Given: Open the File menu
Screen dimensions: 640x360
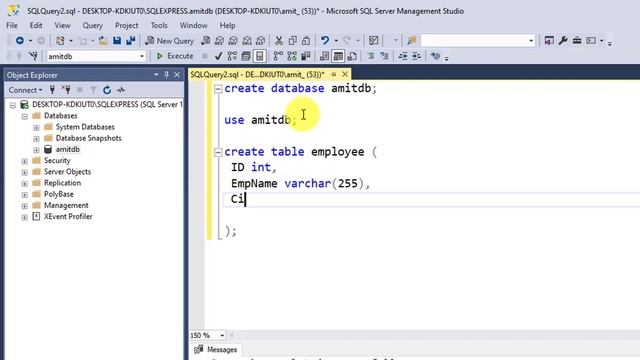Looking at the screenshot, I should coord(12,25).
